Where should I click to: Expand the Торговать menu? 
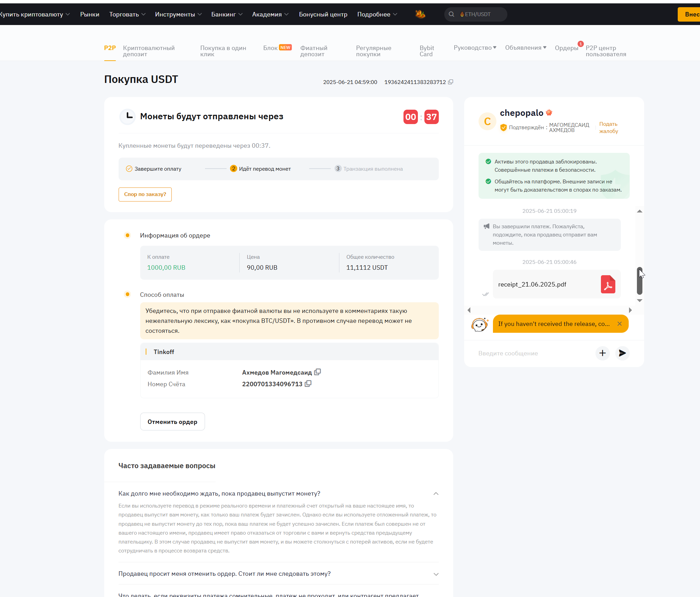pyautogui.click(x=127, y=14)
